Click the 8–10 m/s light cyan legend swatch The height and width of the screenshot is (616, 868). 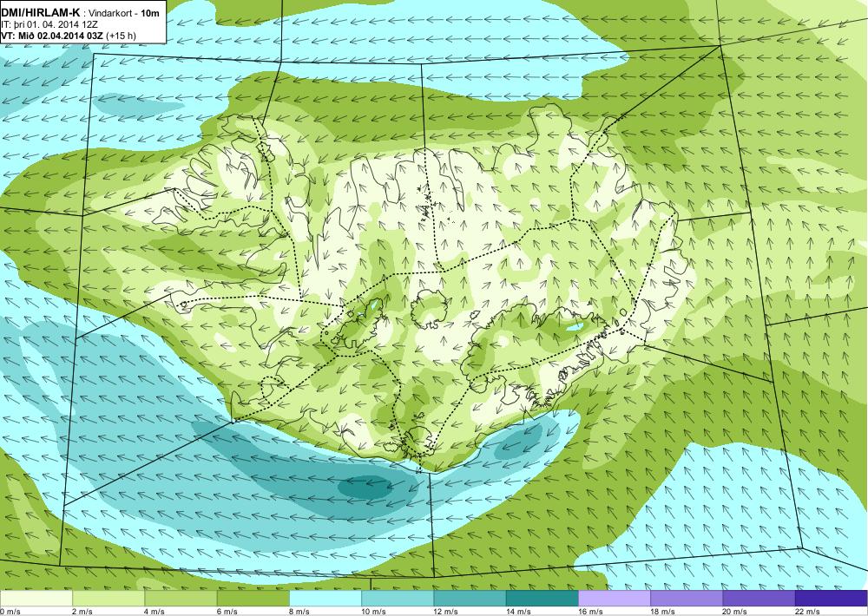tap(325, 599)
